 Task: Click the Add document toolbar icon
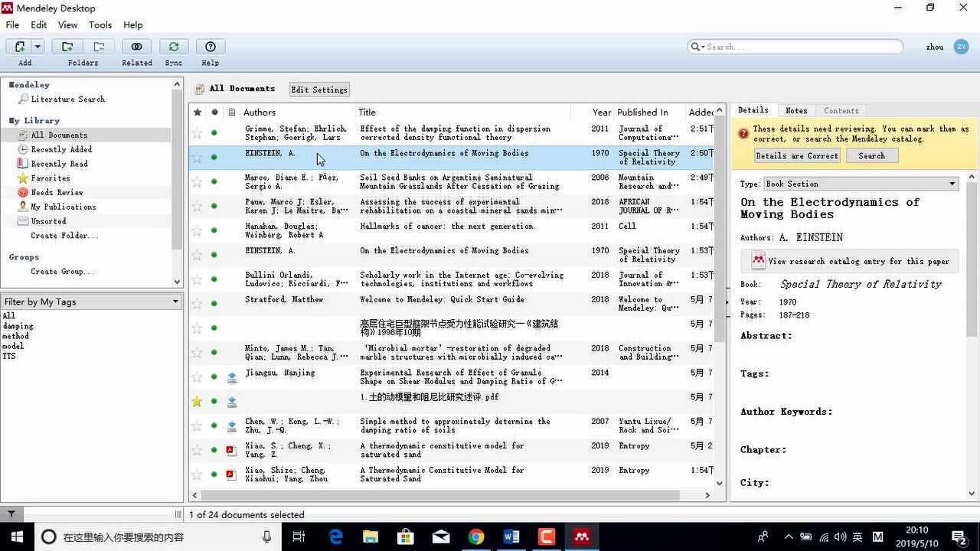click(x=20, y=47)
